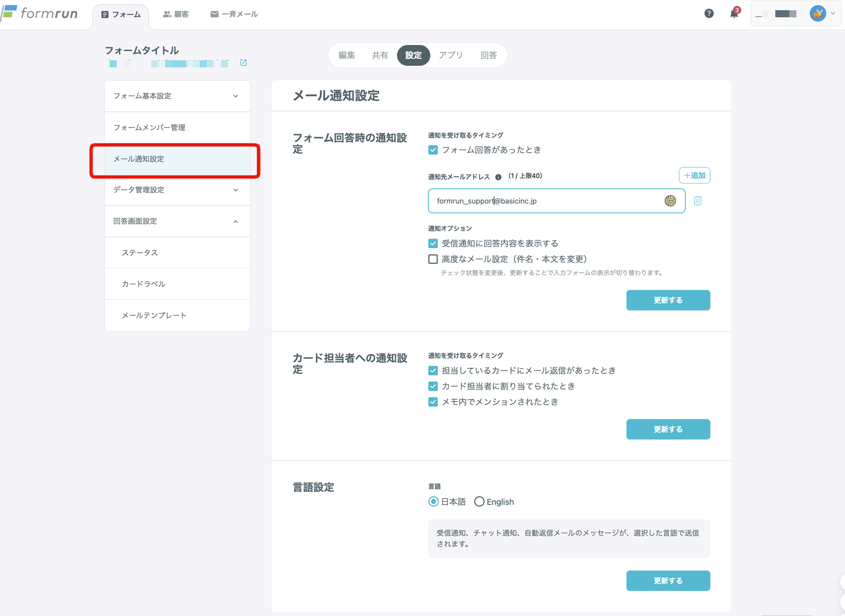Image resolution: width=845 pixels, height=616 pixels.
Task: Click the info icon beside 通知先メールアドレス
Action: click(498, 177)
